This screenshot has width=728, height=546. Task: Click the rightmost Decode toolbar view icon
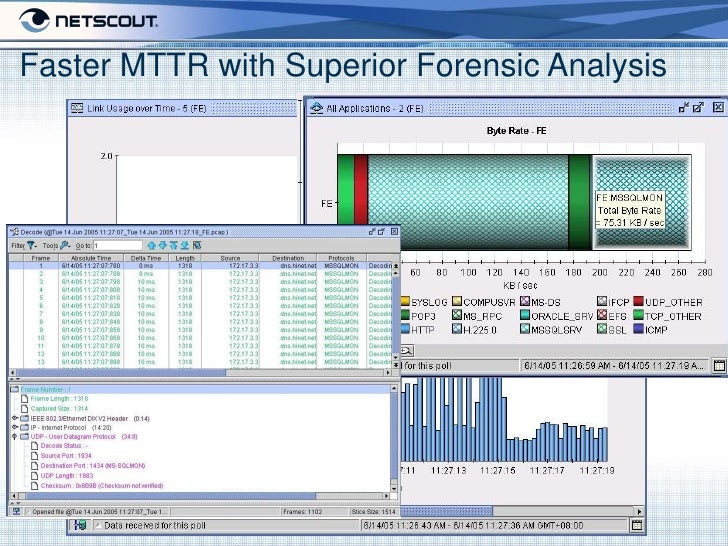(x=197, y=245)
